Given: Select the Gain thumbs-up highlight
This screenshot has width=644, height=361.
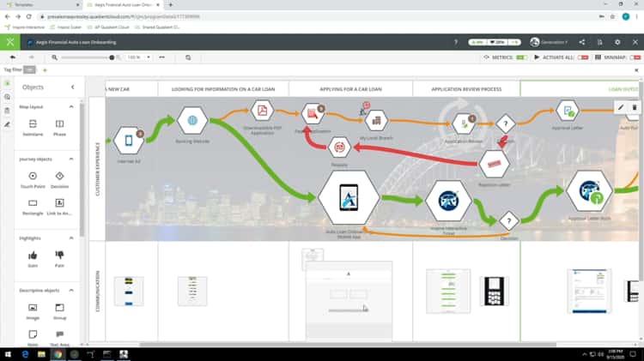Looking at the screenshot, I should tap(33, 259).
